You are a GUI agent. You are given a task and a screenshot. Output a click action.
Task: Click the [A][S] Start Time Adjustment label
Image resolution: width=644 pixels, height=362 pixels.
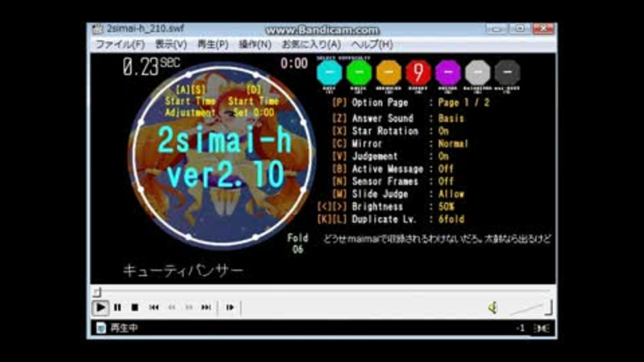(x=191, y=101)
